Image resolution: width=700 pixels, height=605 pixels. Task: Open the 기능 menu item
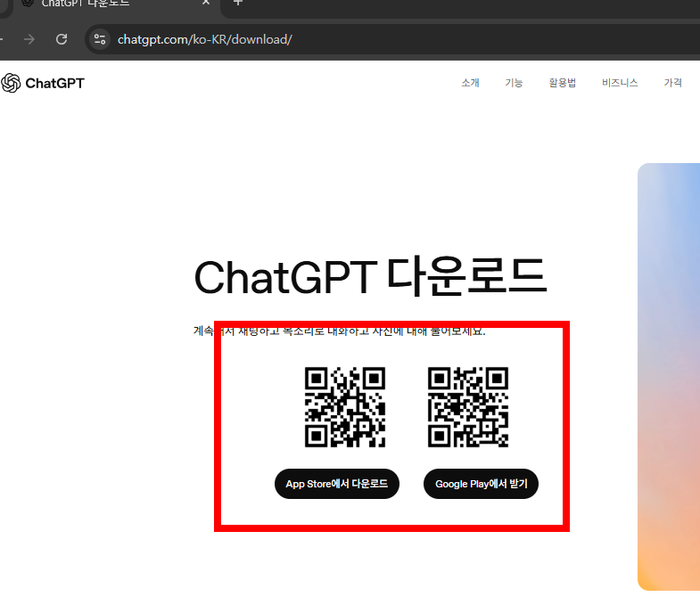tap(514, 83)
